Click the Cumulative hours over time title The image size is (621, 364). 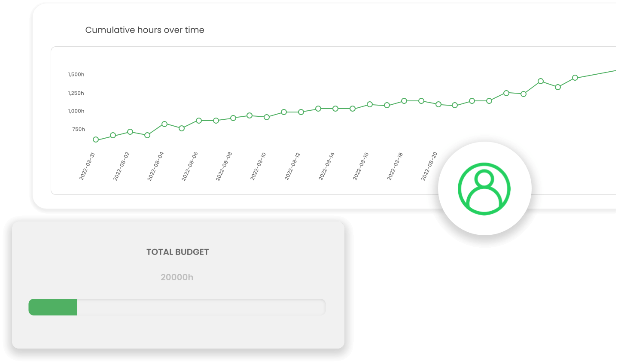145,30
